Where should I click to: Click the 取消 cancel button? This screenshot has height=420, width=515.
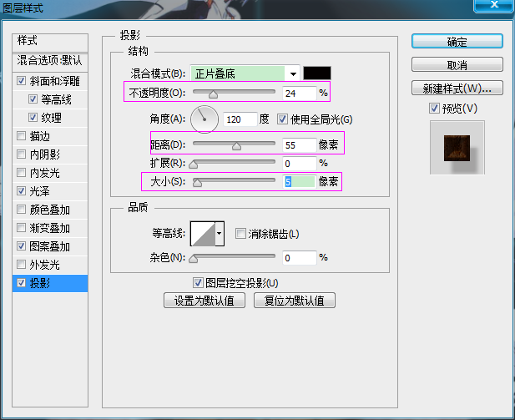(457, 65)
